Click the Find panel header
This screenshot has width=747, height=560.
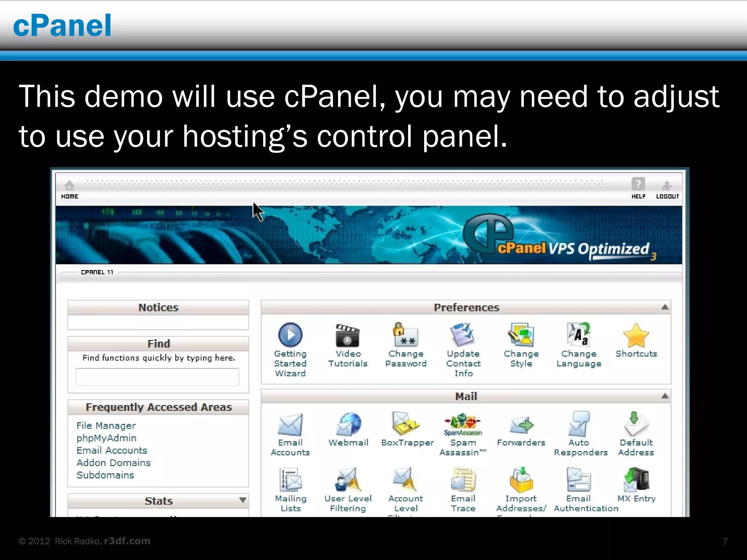158,343
